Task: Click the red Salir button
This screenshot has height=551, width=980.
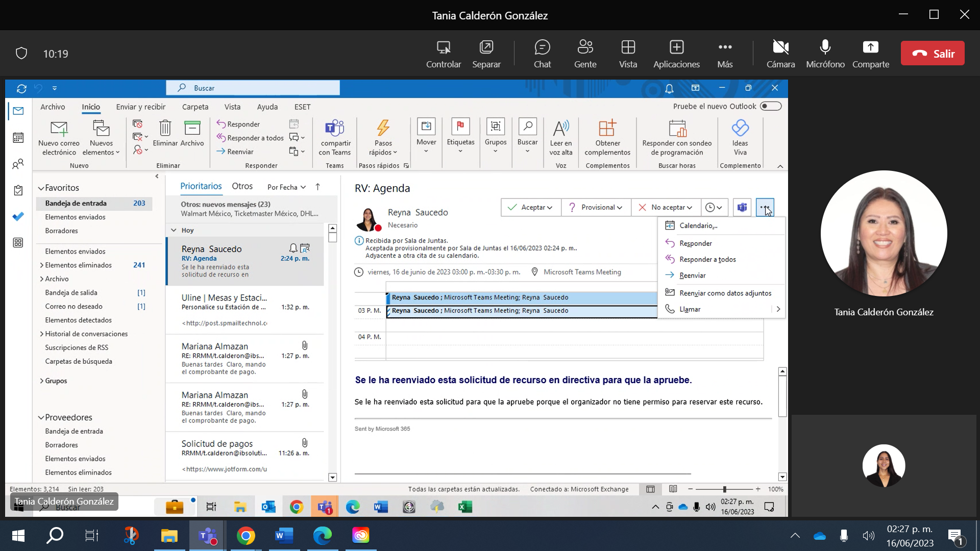Action: [933, 54]
